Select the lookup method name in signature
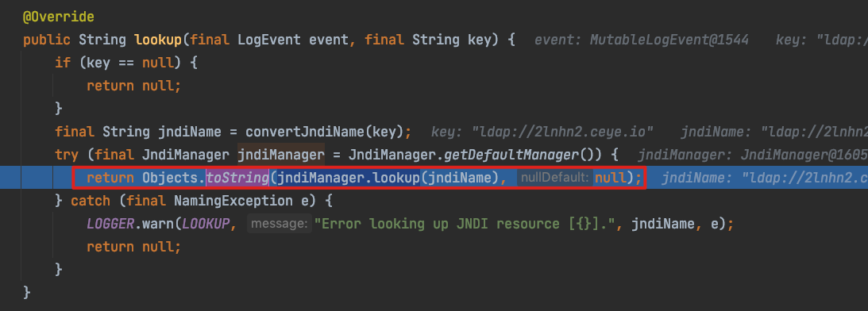Image resolution: width=868 pixels, height=311 pixels. click(158, 40)
